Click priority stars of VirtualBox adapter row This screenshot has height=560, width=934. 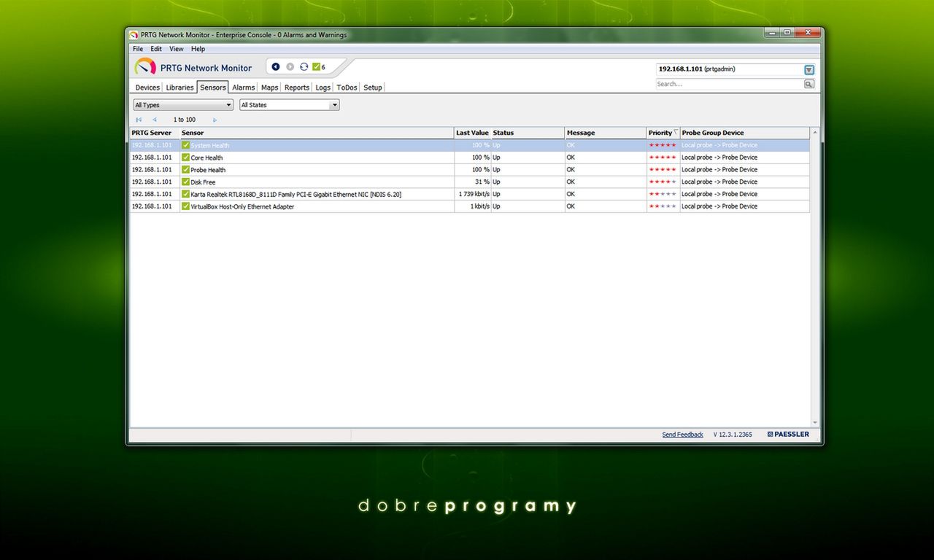[x=663, y=206]
